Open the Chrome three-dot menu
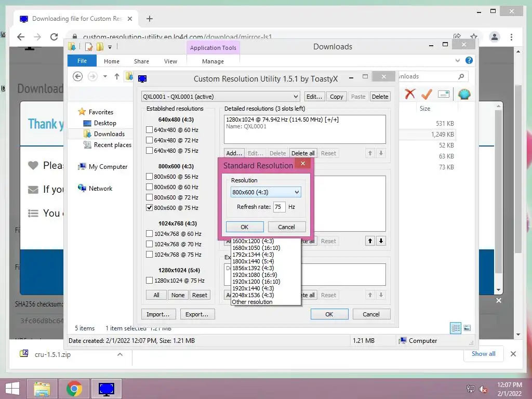The height and width of the screenshot is (399, 532). 512,37
